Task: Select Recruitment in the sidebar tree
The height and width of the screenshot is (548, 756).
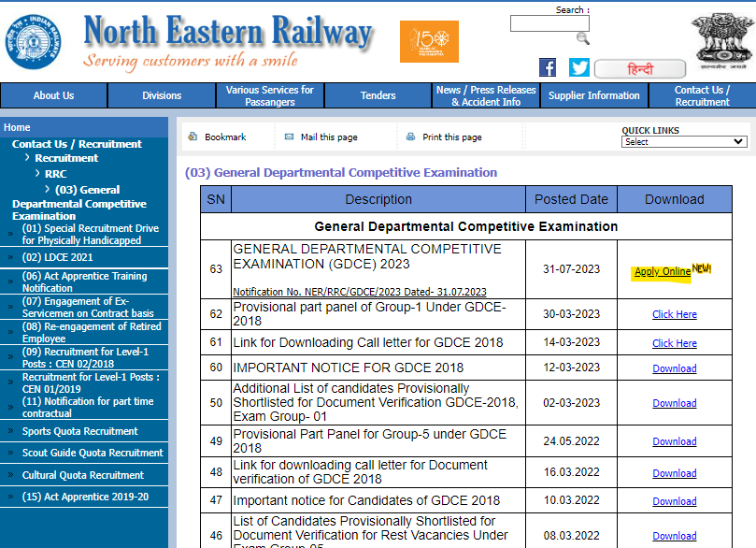Action: [x=66, y=158]
